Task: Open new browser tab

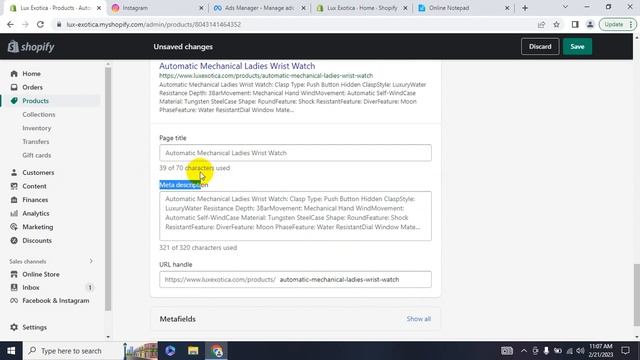Action: 525,8
